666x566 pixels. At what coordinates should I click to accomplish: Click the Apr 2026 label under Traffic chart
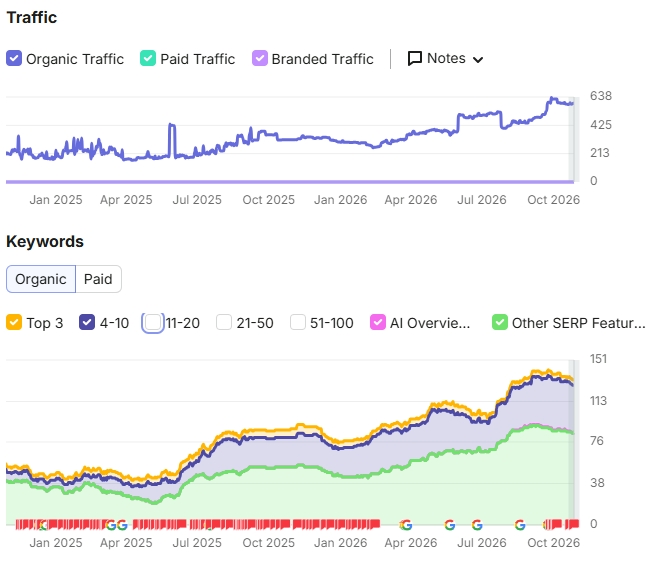410,200
